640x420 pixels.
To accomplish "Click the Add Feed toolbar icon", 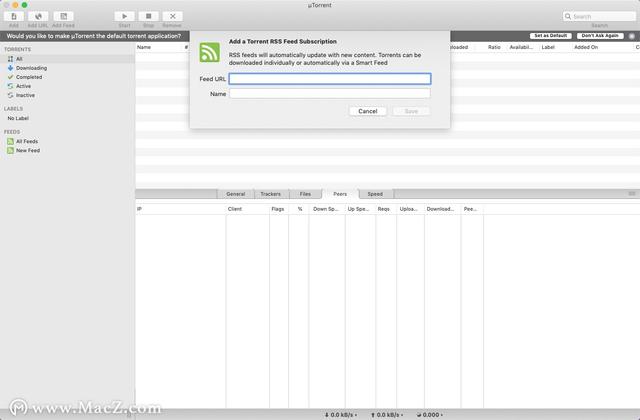I will (64, 16).
